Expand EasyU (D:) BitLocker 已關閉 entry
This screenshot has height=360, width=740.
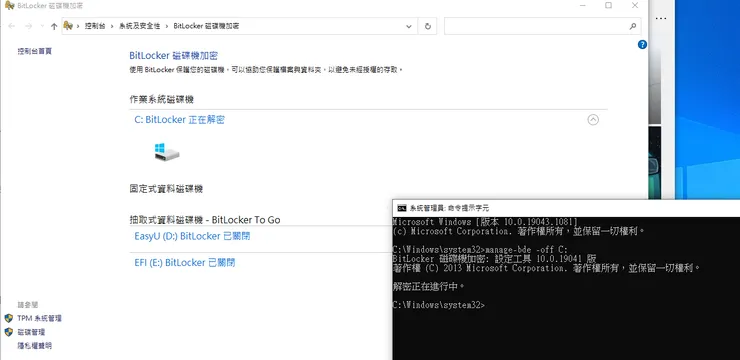tap(192, 236)
